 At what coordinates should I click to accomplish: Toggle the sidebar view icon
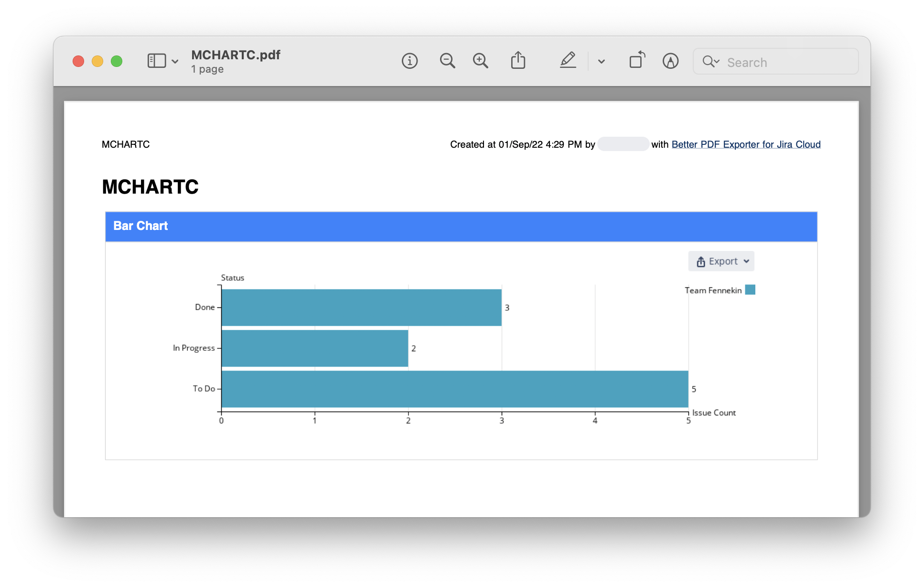157,61
